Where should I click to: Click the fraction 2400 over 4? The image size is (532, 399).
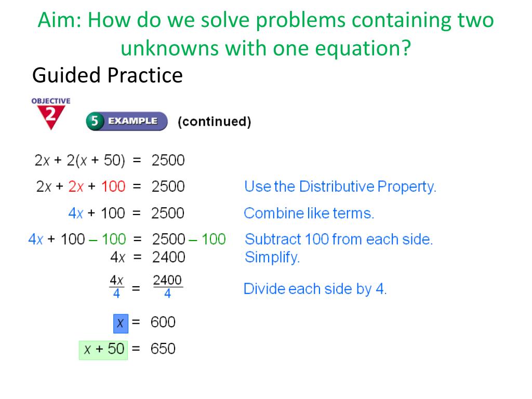pos(168,287)
